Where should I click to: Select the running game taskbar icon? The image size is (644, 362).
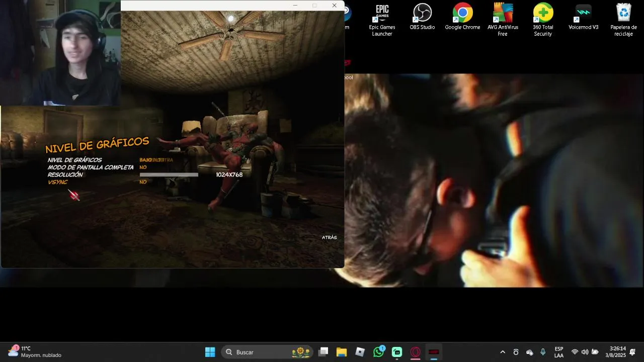pos(434,352)
